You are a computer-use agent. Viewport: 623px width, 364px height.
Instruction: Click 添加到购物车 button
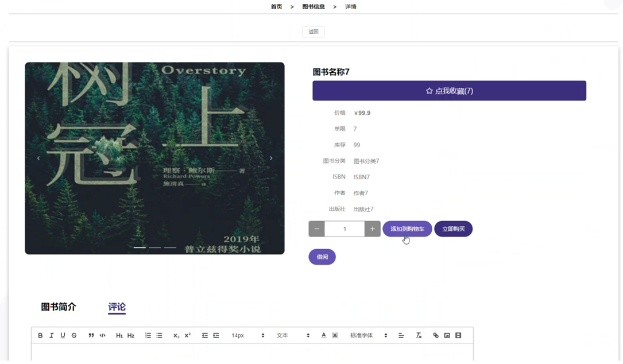coord(407,229)
